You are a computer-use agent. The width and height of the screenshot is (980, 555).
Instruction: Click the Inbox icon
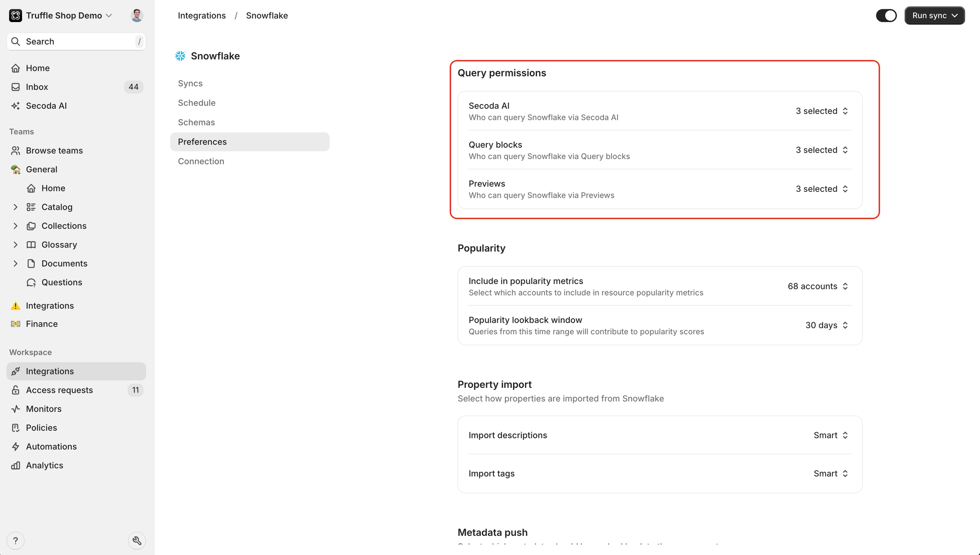coord(16,87)
